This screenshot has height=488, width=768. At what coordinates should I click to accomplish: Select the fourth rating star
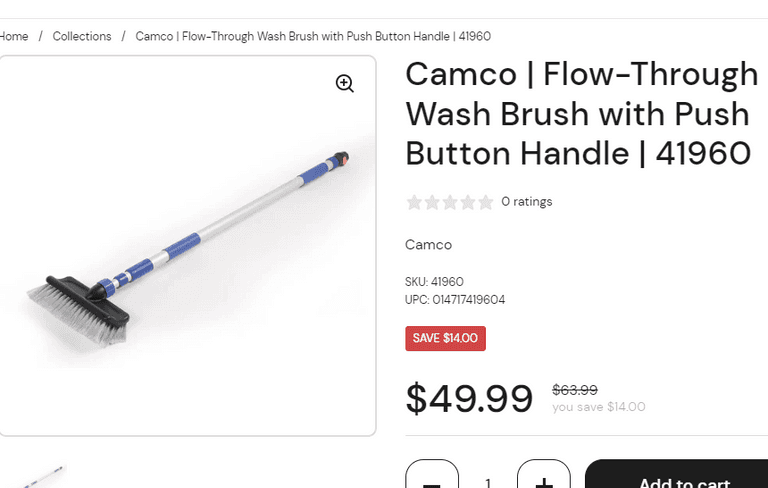click(468, 202)
